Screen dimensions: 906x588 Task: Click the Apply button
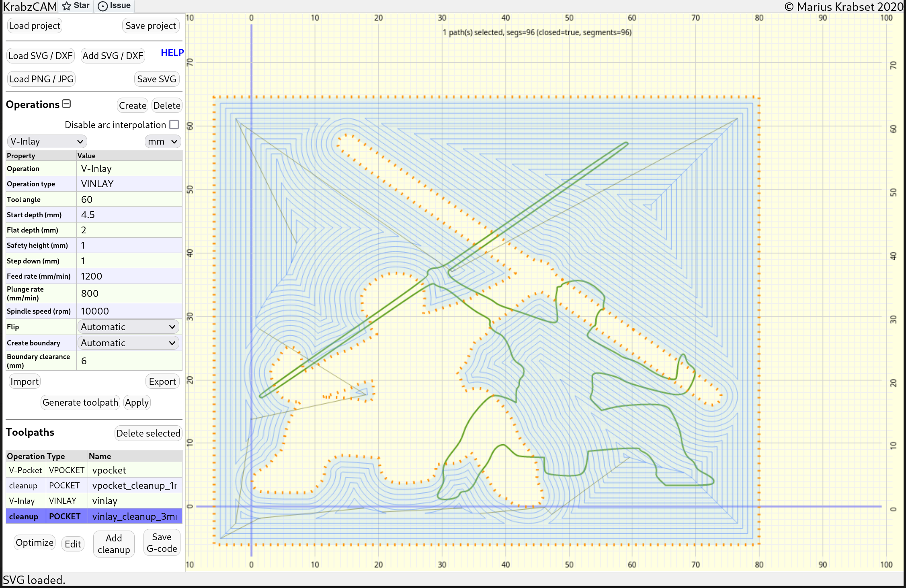[137, 402]
